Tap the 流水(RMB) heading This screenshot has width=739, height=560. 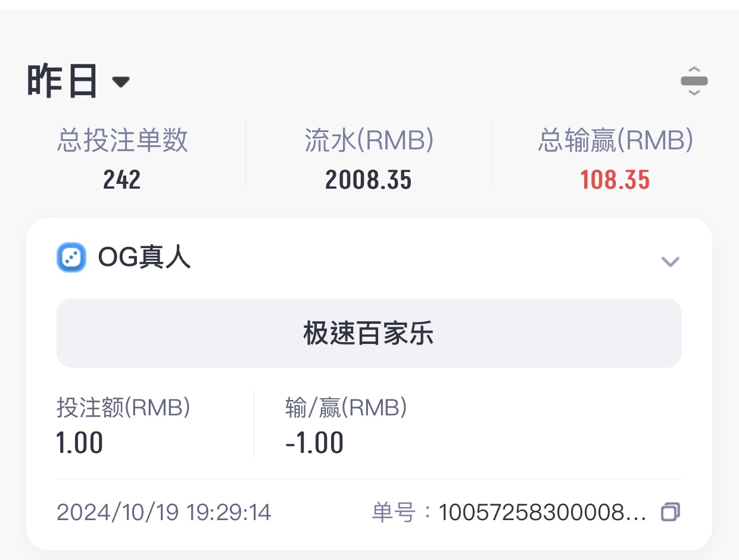(x=369, y=141)
